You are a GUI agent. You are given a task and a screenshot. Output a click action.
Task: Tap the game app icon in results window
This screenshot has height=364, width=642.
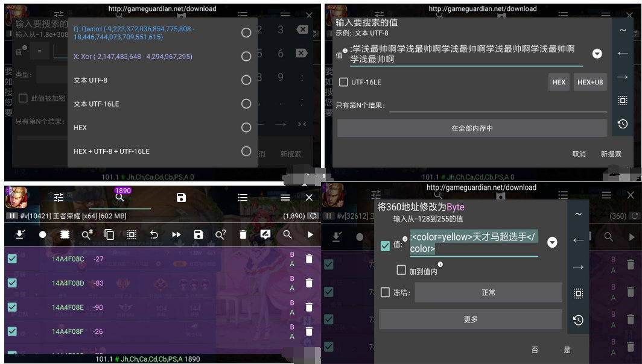coord(16,197)
